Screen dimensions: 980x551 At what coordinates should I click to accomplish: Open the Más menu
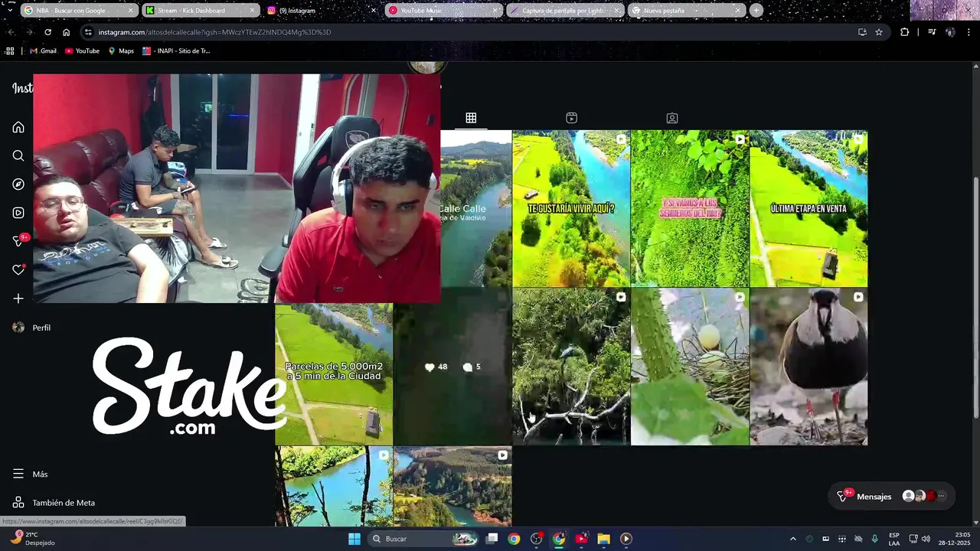click(x=31, y=474)
